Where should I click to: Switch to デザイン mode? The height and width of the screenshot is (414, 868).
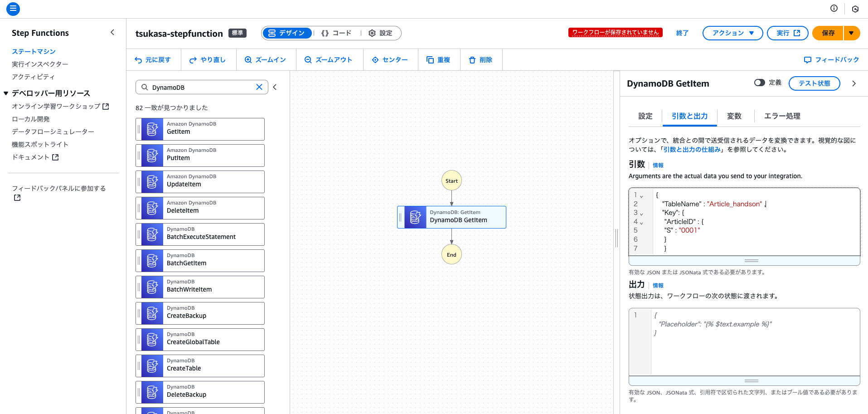pos(287,33)
